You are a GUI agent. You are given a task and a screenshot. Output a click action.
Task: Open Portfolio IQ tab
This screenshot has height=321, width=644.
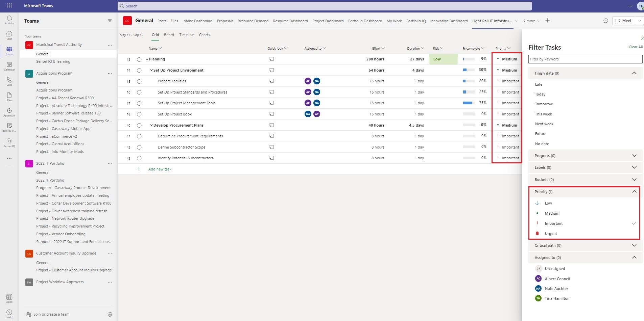click(416, 21)
